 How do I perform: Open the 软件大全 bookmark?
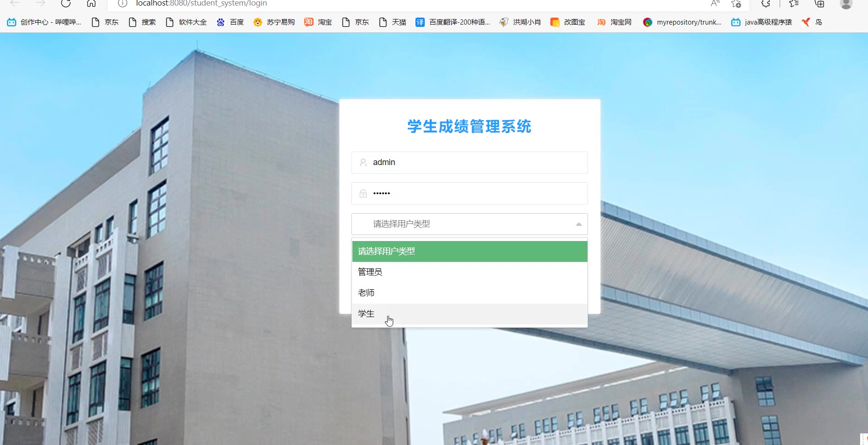pyautogui.click(x=186, y=22)
